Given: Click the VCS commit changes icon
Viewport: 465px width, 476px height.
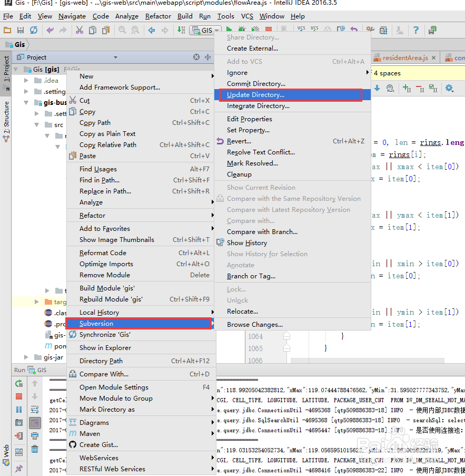Looking at the screenshot, I should [x=314, y=29].
